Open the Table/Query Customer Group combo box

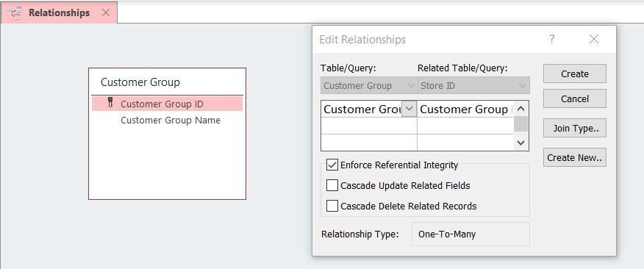(369, 86)
